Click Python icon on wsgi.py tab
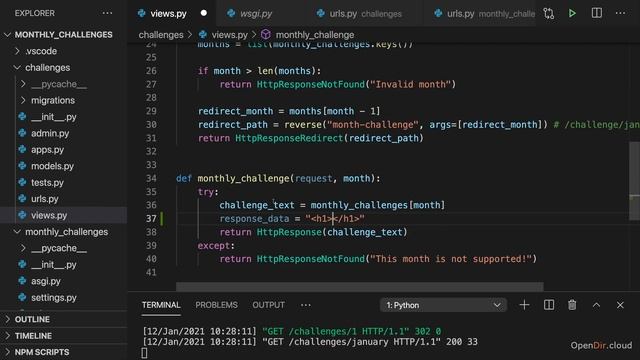This screenshot has width=640, height=360. 231,13
